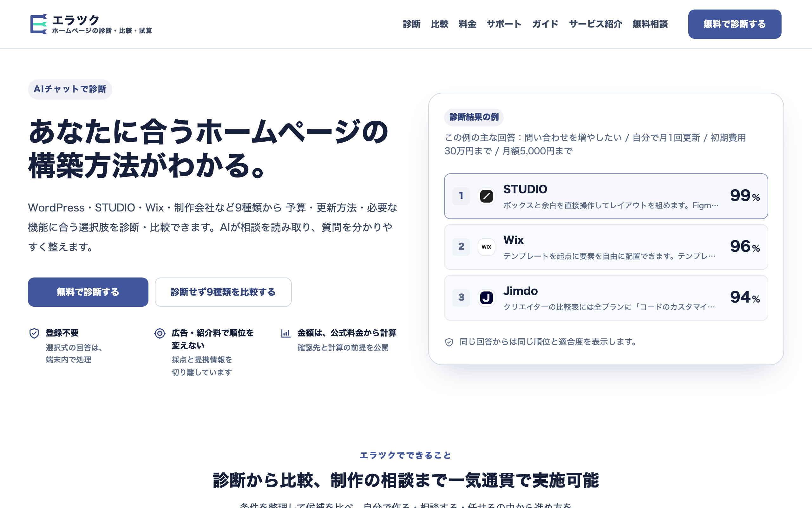The image size is (812, 508).
Task: Click the 金額は、公式料金から計算 heading
Action: [347, 333]
